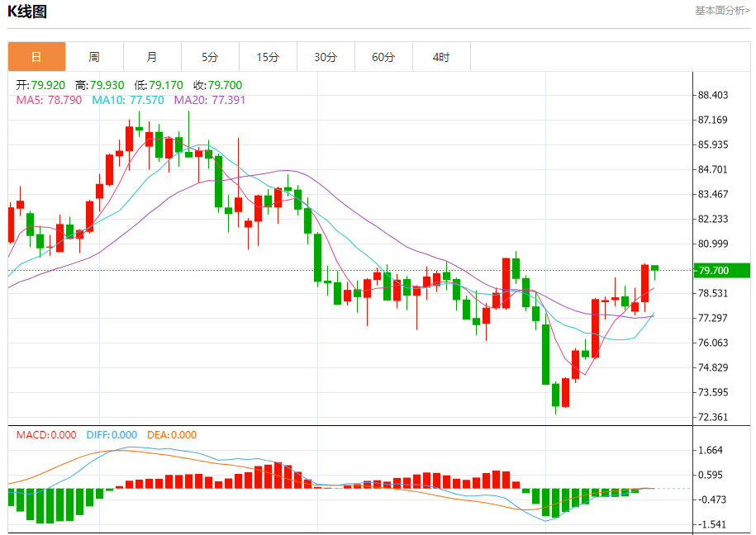Image resolution: width=756 pixels, height=535 pixels.
Task: Click the 80.999 price axis label
Action: 713,244
